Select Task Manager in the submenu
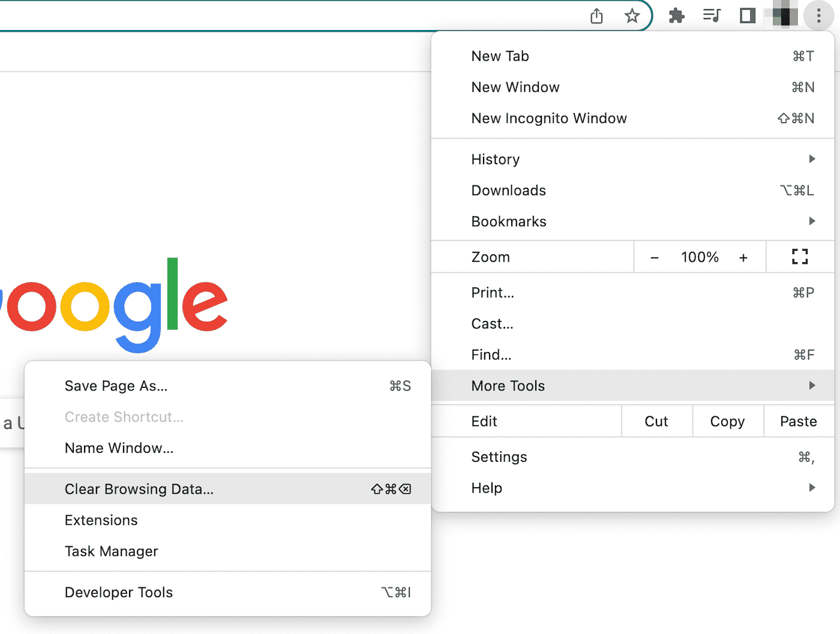The width and height of the screenshot is (840, 634). click(111, 551)
